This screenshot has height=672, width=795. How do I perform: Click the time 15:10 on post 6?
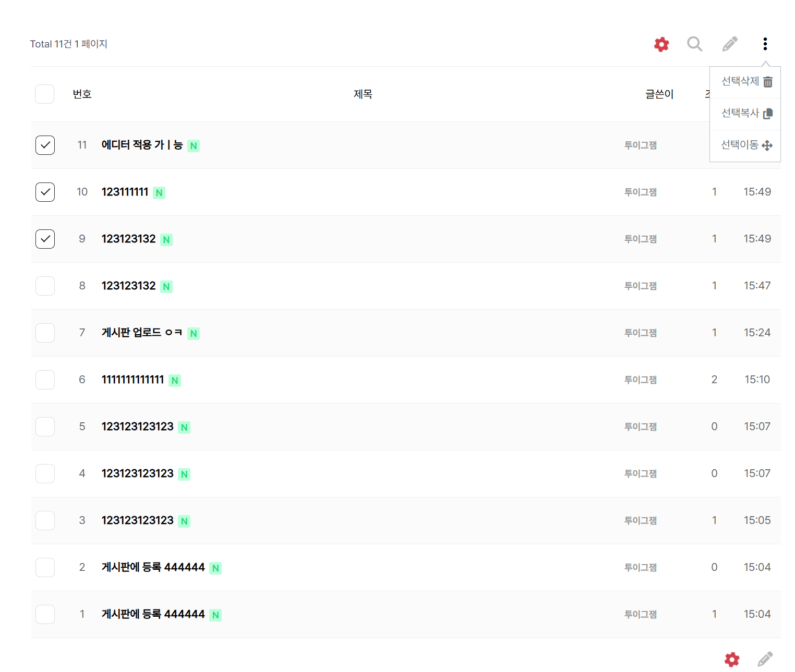pos(757,380)
